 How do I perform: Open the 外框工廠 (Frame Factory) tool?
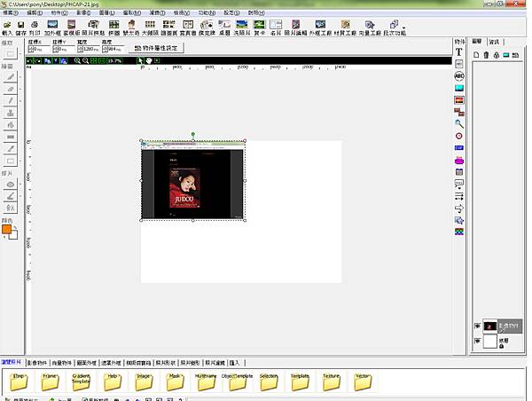point(320,28)
